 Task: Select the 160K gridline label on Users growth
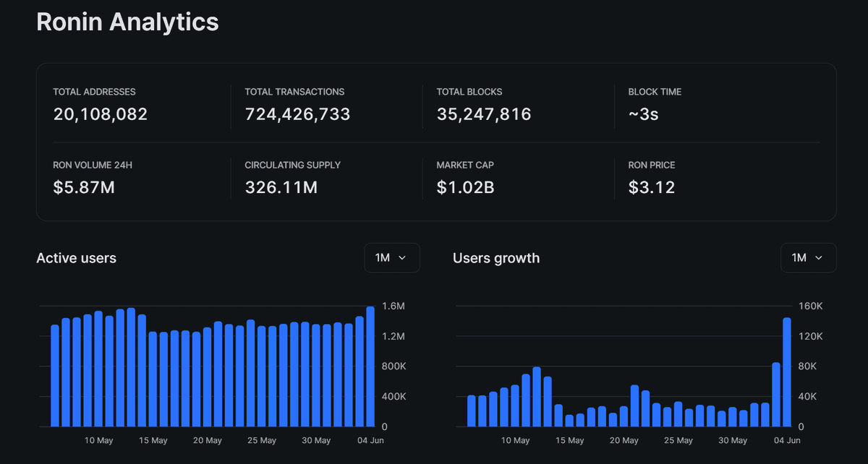point(810,306)
